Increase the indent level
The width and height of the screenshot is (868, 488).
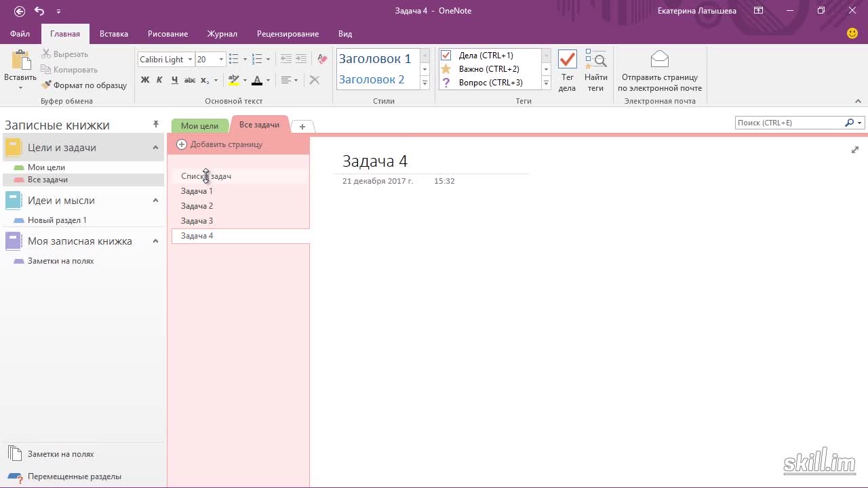pos(302,60)
